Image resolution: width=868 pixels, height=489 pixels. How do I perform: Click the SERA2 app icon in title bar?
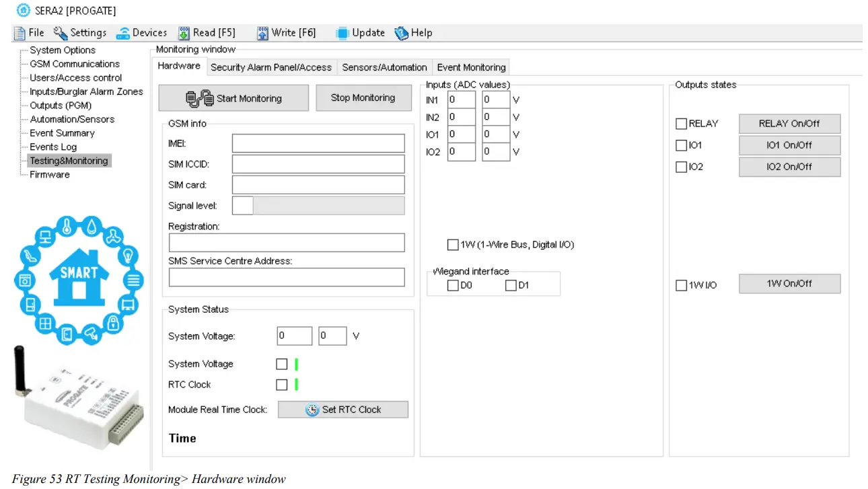point(23,10)
